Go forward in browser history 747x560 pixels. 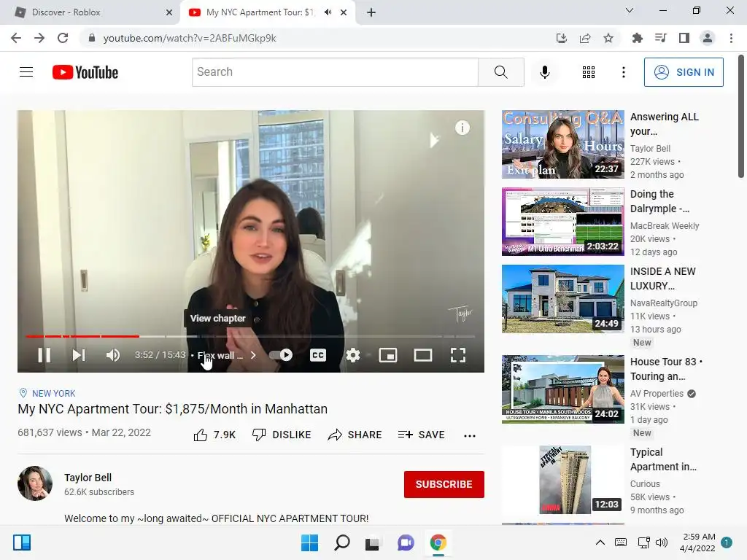(39, 38)
